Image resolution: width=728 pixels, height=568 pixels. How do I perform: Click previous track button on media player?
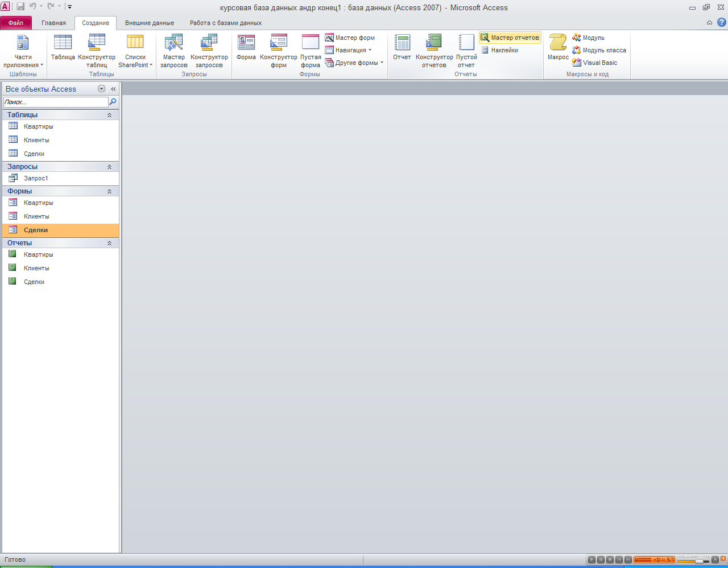(619, 560)
